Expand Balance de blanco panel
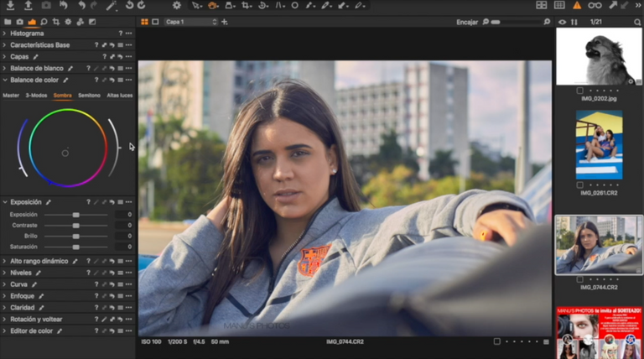 click(4, 68)
